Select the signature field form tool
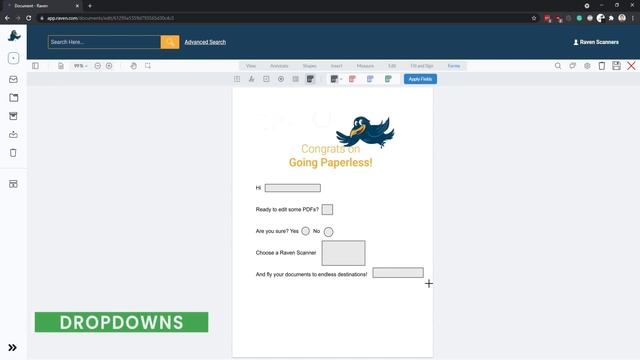The width and height of the screenshot is (640, 360). point(251,79)
